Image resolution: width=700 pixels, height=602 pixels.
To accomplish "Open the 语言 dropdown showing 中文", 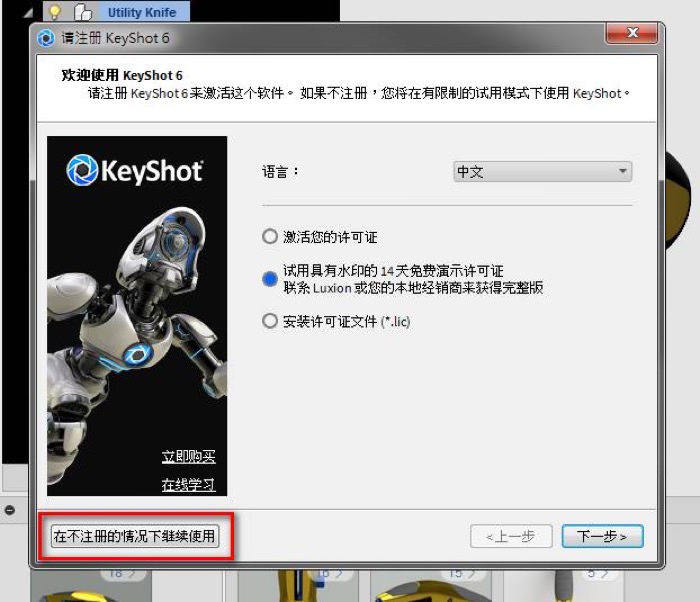I will (x=542, y=171).
